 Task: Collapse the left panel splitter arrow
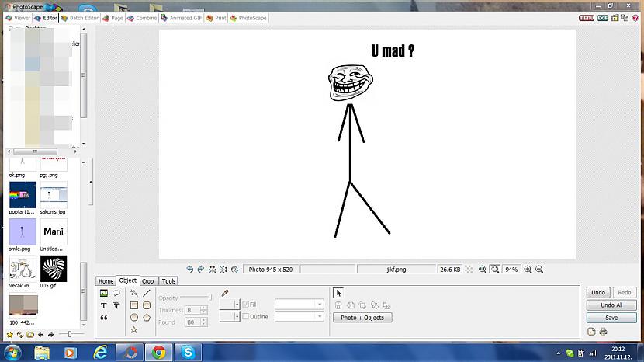90,183
